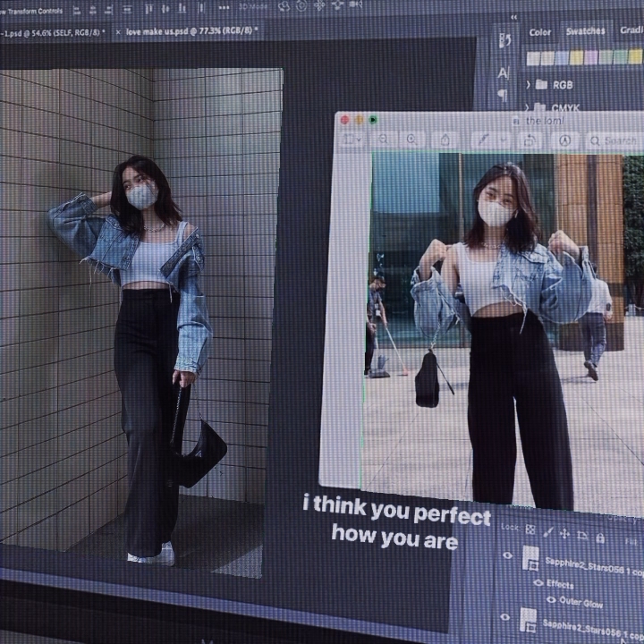Switch to the Color panel tab
The height and width of the screenshot is (644, 644).
540,32
